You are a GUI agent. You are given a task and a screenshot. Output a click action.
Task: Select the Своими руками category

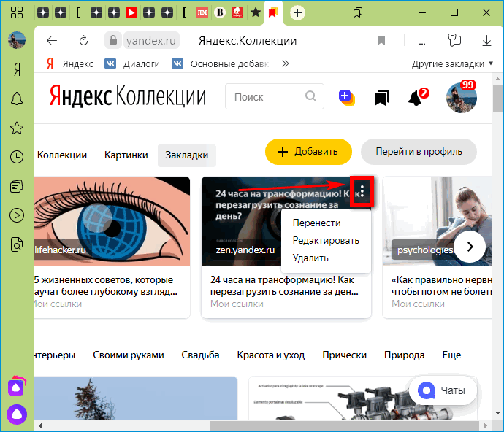(129, 355)
